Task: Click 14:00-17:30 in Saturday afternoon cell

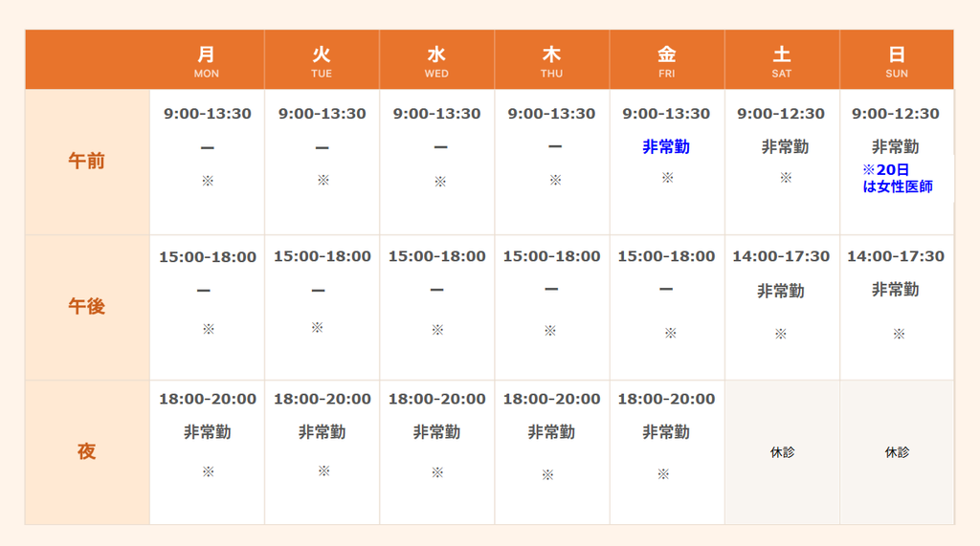Action: click(x=781, y=256)
